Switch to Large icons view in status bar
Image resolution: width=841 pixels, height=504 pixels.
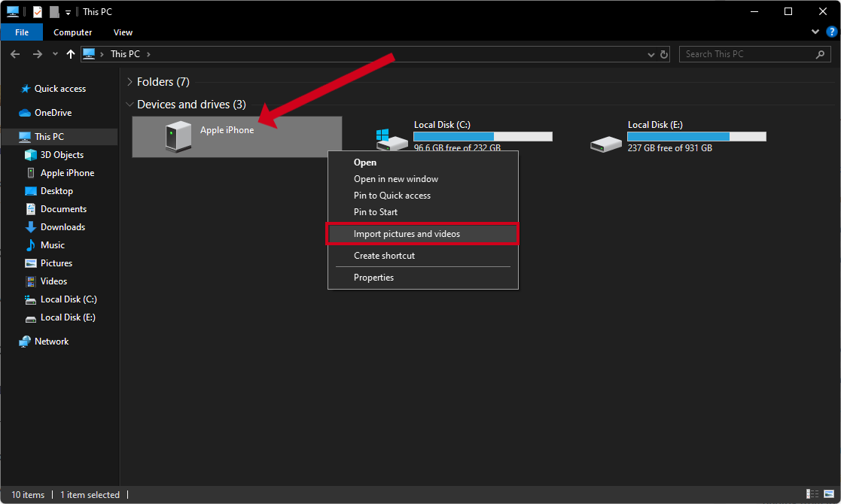point(829,493)
